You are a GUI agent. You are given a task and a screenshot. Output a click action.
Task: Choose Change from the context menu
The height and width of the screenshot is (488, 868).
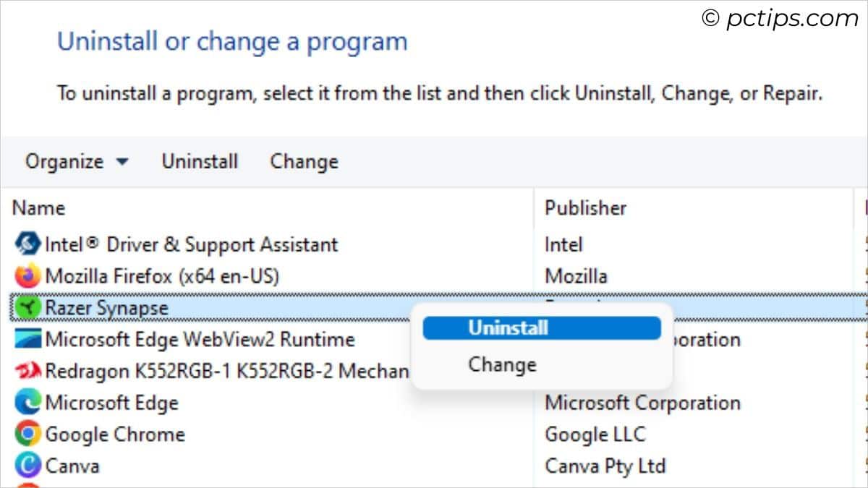502,364
